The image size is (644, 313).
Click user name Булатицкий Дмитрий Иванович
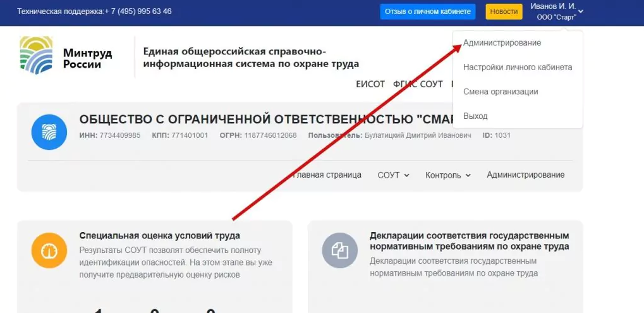click(418, 135)
